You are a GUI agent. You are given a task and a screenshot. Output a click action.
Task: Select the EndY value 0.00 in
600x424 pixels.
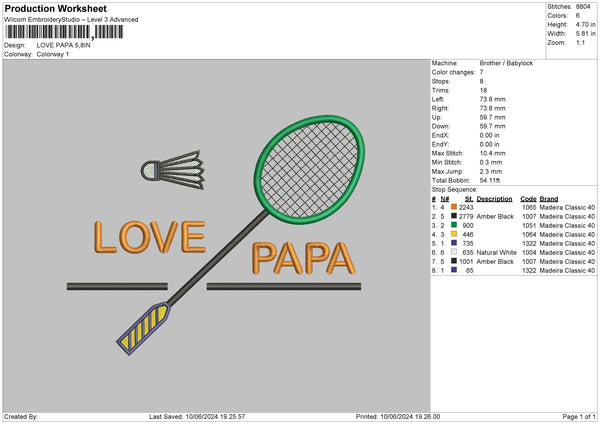(489, 144)
